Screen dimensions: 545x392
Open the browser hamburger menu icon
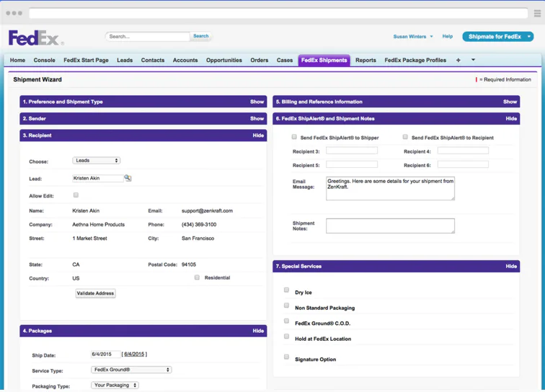point(537,13)
